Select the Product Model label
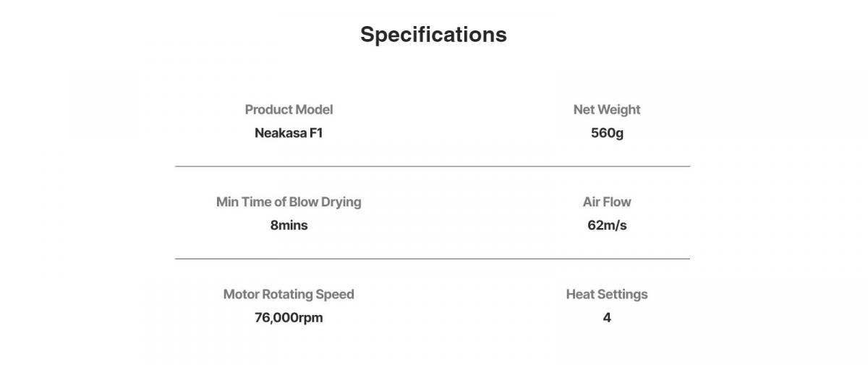The width and height of the screenshot is (868, 365). [x=289, y=109]
